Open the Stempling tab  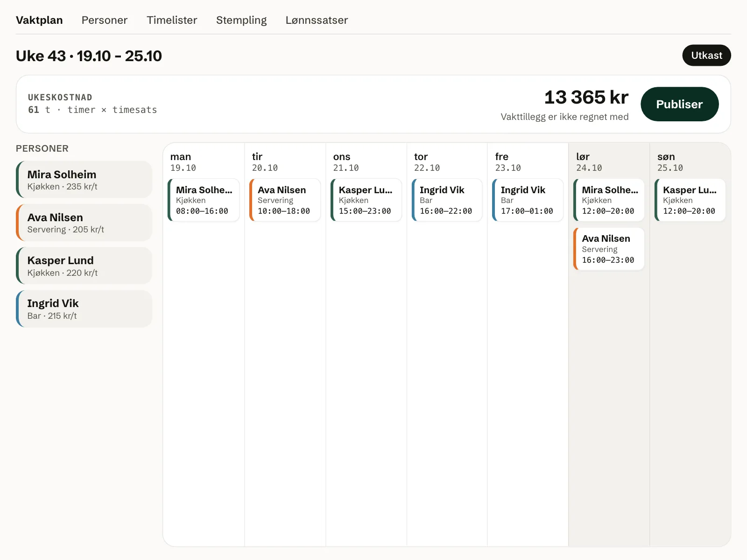click(241, 20)
